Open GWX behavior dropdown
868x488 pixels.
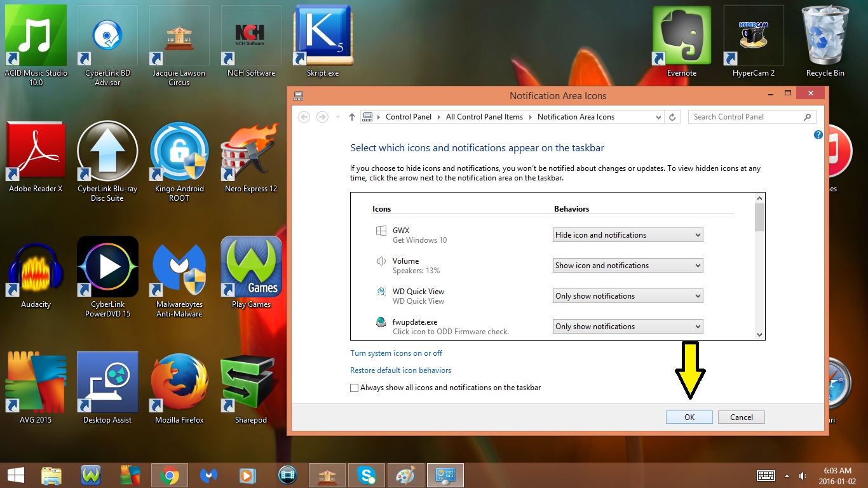click(x=628, y=235)
